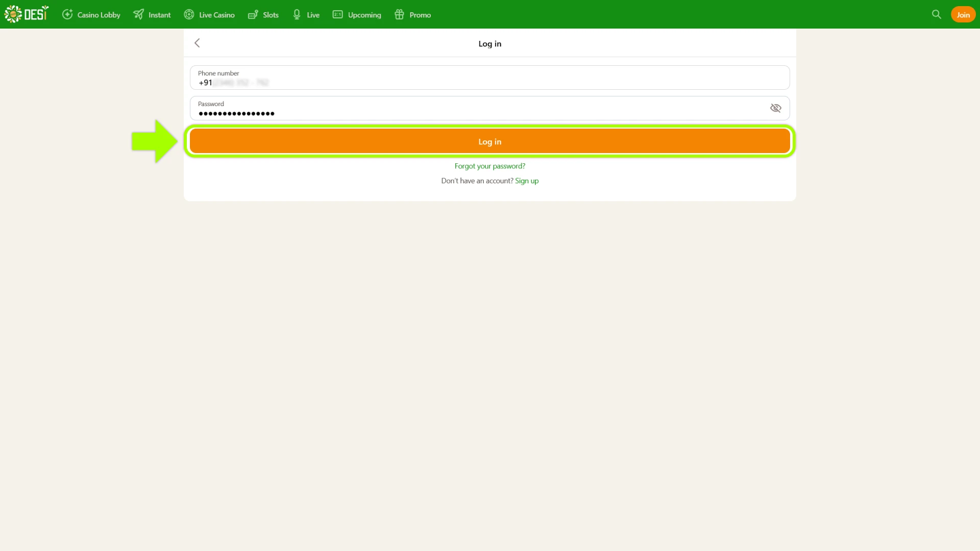The width and height of the screenshot is (980, 551).
Task: Click the search magnifier icon
Action: 936,14
